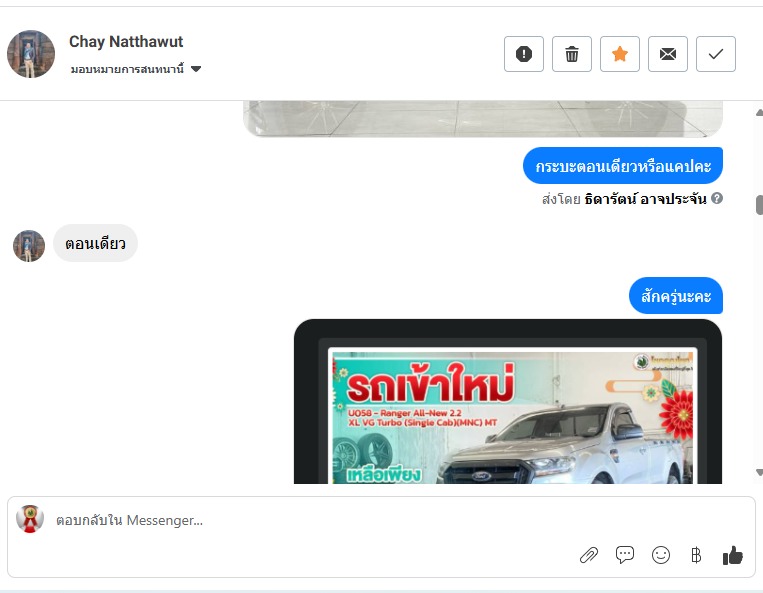Mark conversation unread with envelope icon
The width and height of the screenshot is (763, 593).
(x=668, y=54)
